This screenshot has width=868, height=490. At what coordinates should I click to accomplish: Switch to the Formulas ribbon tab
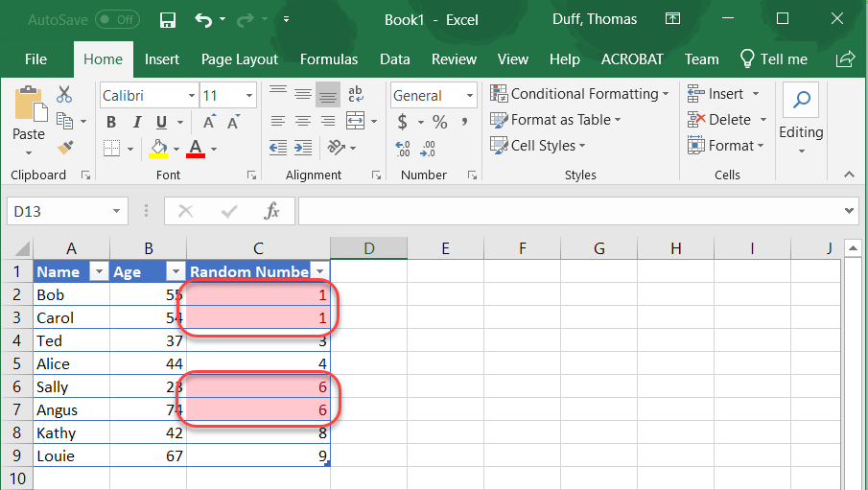point(329,59)
